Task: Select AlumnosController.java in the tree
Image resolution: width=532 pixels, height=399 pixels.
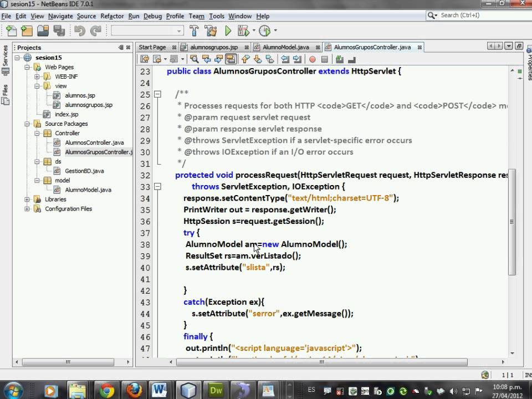Action: pyautogui.click(x=94, y=143)
